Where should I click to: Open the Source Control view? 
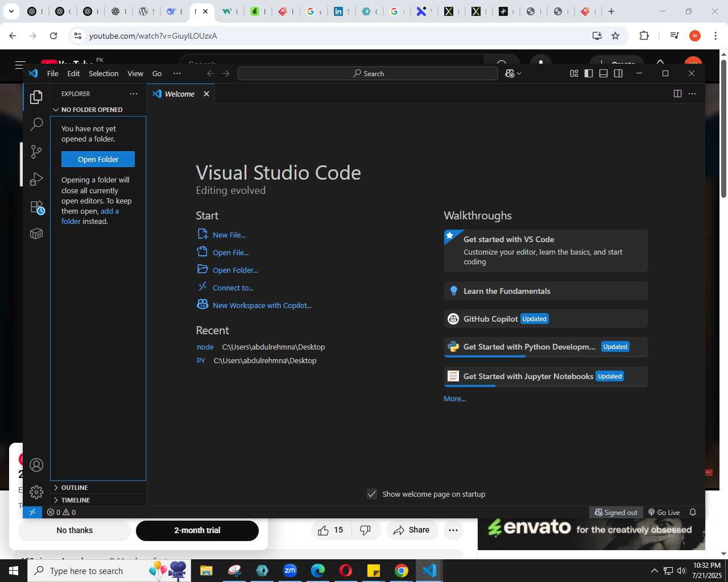(x=36, y=151)
